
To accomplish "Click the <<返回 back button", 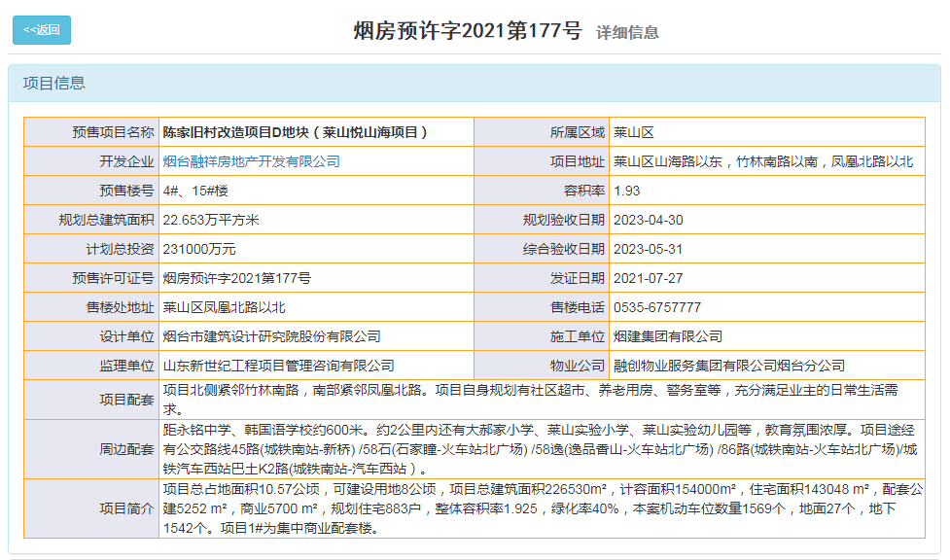I will coord(41,30).
